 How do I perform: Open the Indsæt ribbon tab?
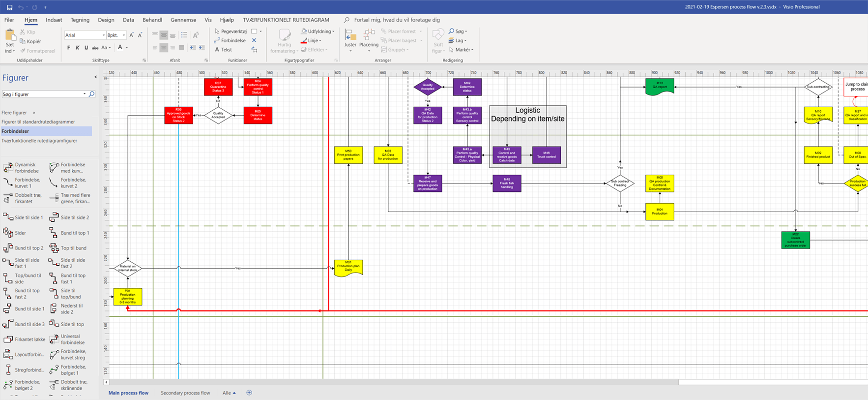coord(54,20)
